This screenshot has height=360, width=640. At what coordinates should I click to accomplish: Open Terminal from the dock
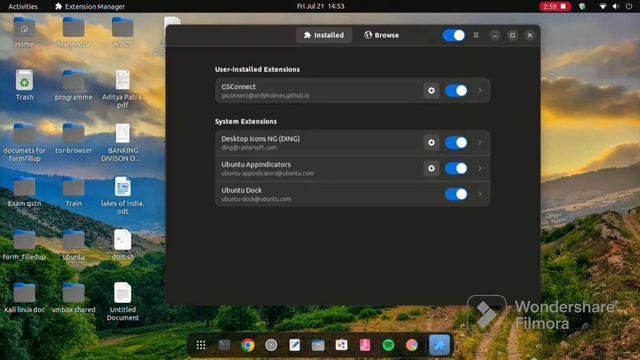point(224,345)
